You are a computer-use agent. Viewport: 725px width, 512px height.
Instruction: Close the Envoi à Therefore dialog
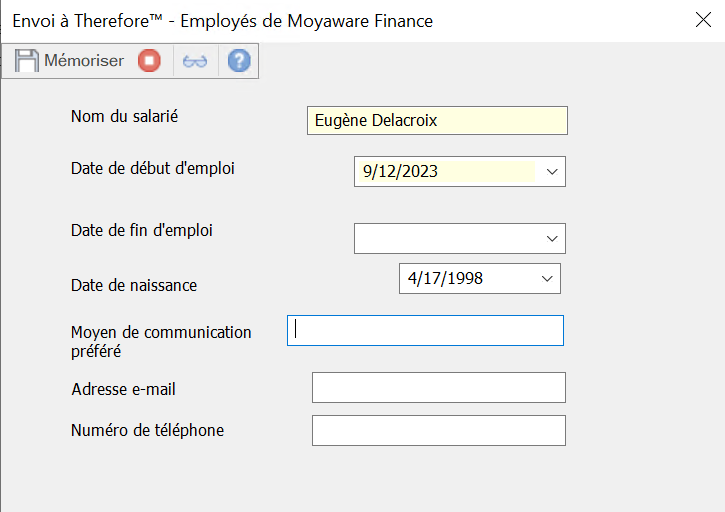click(703, 20)
